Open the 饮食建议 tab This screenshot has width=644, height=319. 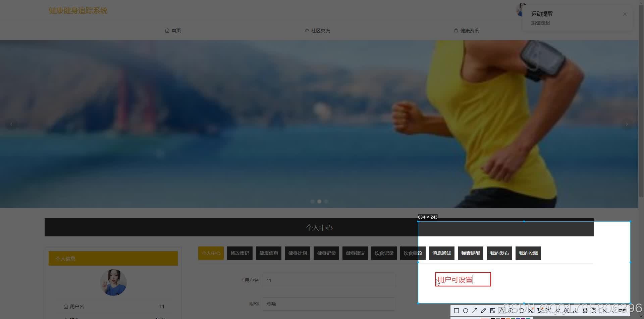(413, 253)
